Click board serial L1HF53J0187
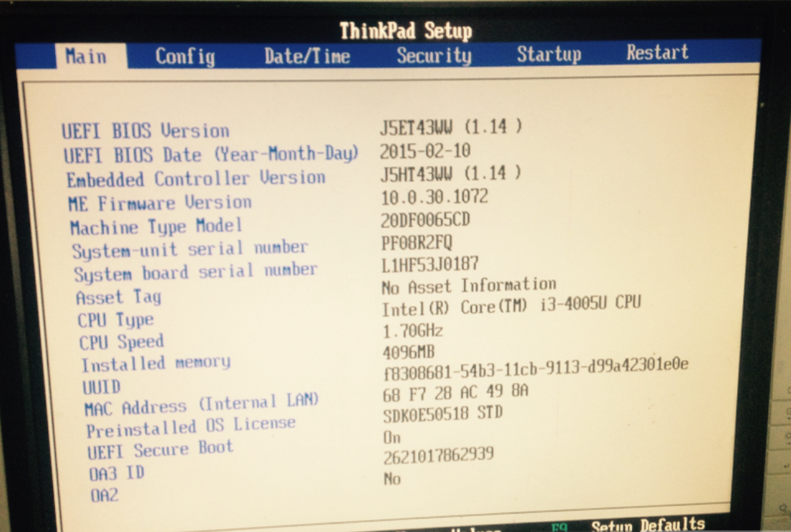791x532 pixels. [430, 264]
